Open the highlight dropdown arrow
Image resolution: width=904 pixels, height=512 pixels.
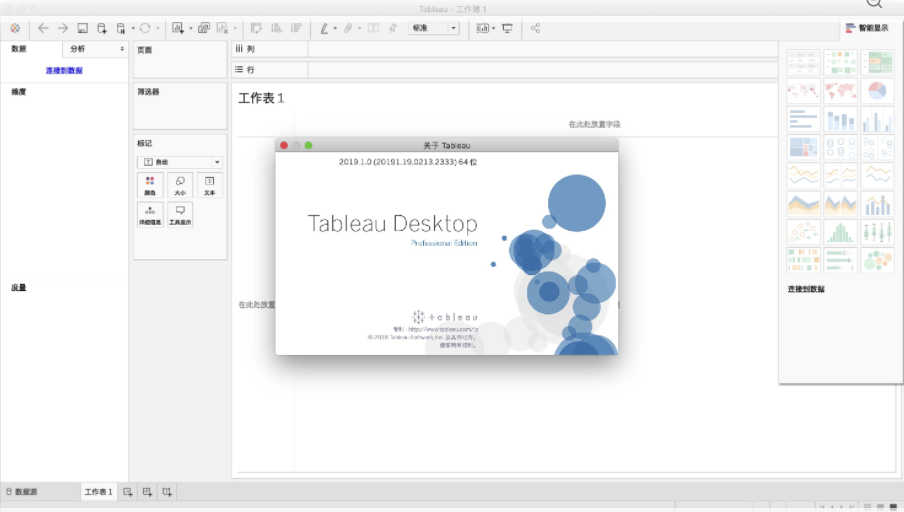point(335,28)
